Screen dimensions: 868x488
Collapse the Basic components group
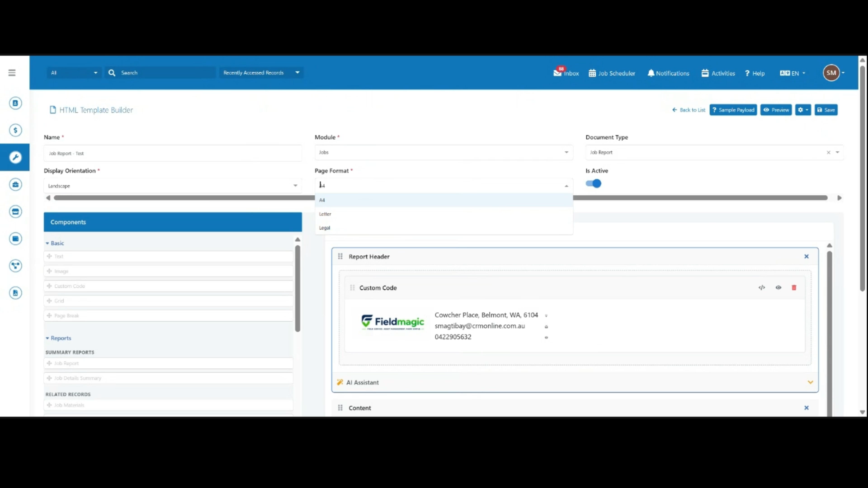pyautogui.click(x=55, y=243)
